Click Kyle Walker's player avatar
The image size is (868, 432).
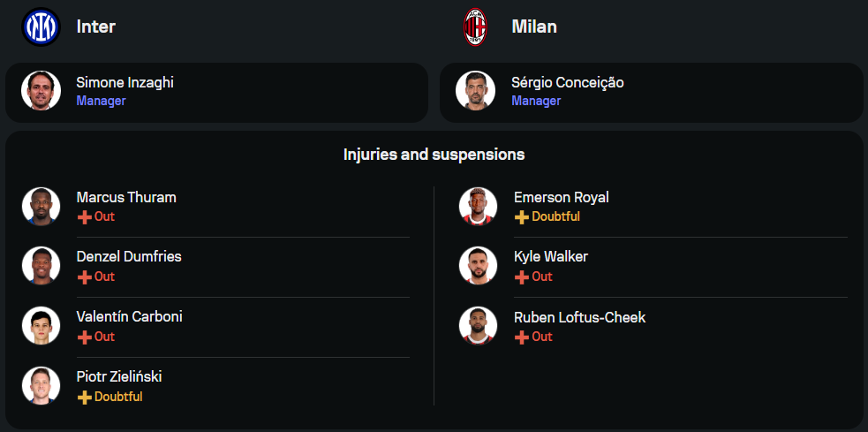tap(478, 266)
